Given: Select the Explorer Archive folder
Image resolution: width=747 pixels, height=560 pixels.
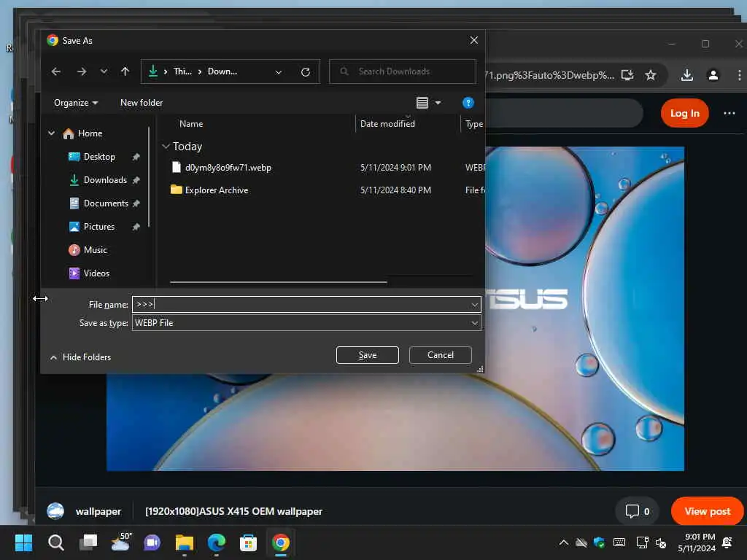Looking at the screenshot, I should tap(217, 190).
